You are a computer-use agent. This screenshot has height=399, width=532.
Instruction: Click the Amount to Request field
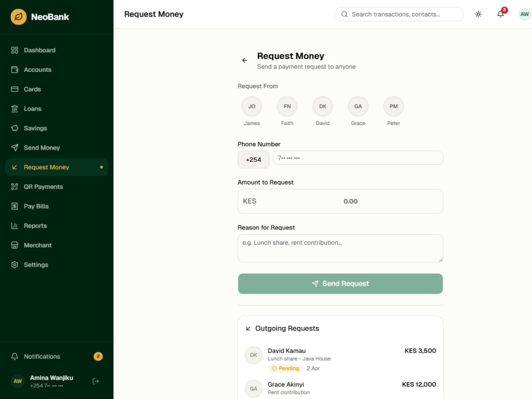point(340,201)
